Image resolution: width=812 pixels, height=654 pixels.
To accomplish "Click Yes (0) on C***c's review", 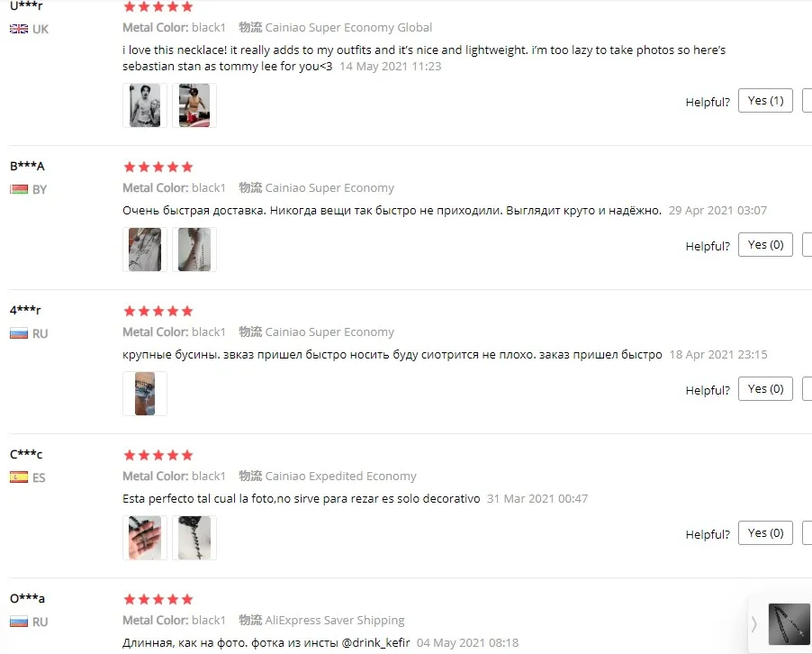I will click(x=765, y=532).
